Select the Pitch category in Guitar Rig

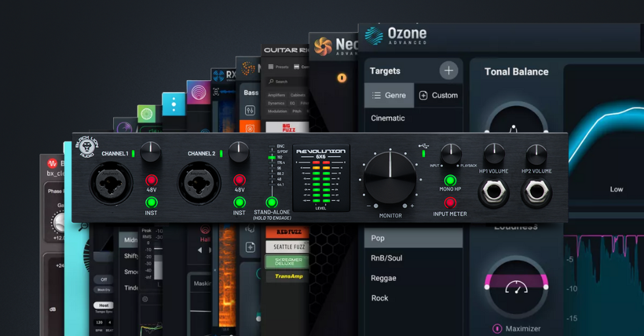(x=297, y=111)
